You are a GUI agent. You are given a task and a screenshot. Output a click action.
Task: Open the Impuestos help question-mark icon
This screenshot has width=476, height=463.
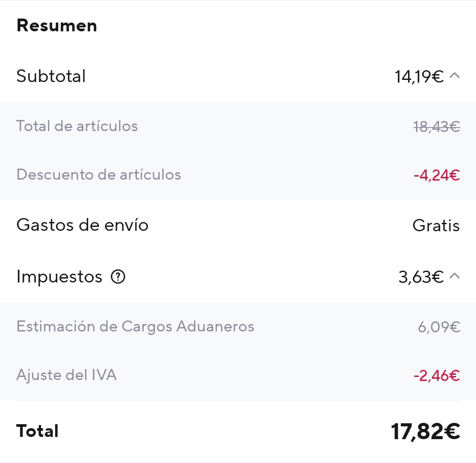(118, 277)
